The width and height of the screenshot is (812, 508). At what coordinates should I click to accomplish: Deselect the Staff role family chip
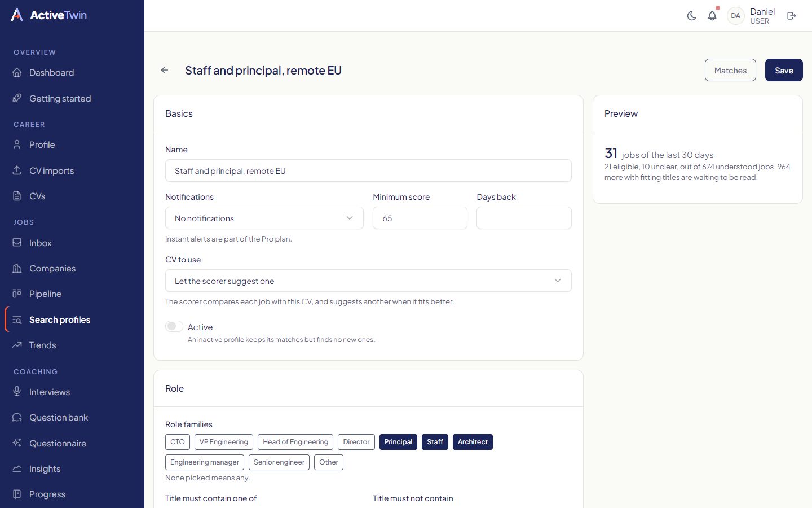(x=435, y=442)
